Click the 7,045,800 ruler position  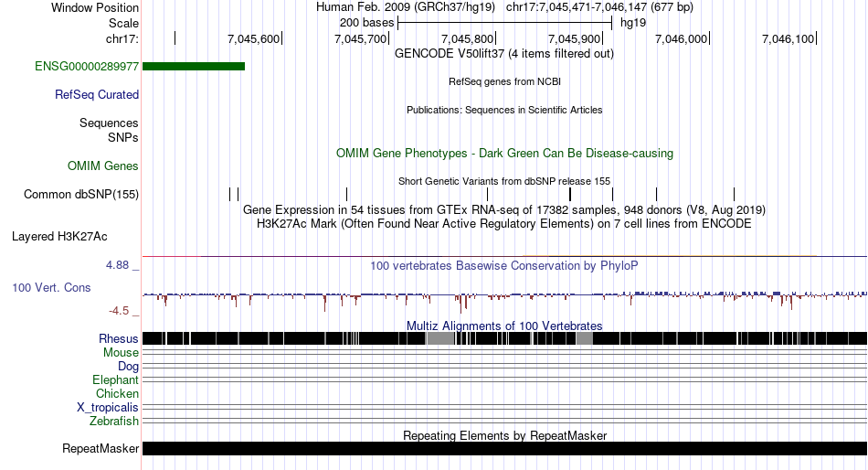[467, 38]
